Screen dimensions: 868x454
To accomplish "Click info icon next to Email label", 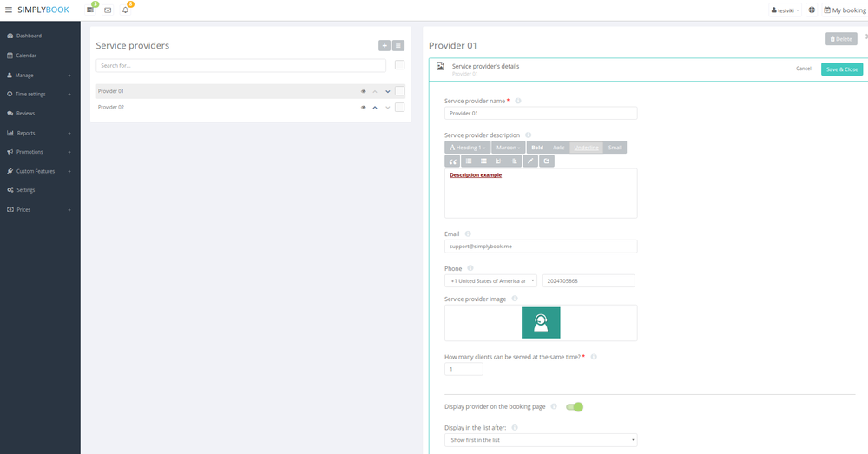I will click(x=468, y=234).
